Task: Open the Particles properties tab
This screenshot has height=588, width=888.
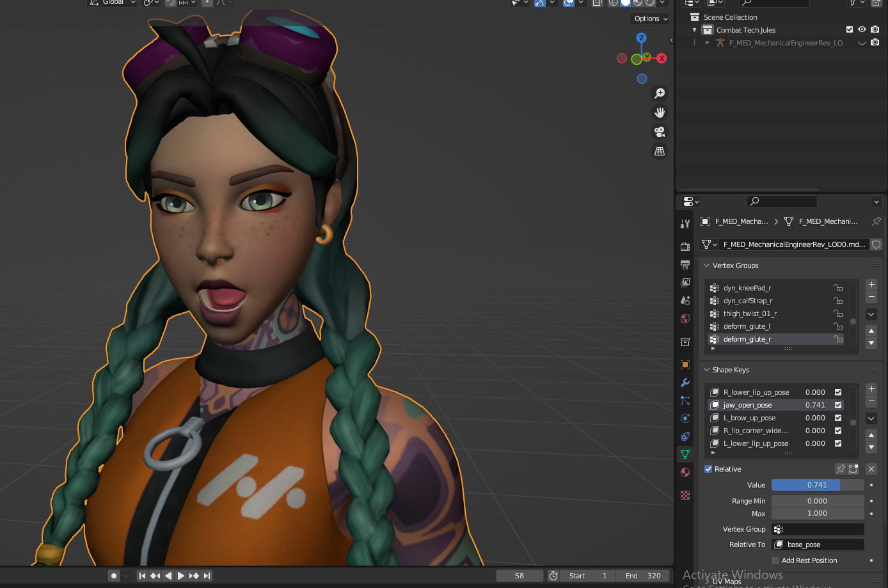Action: [685, 401]
